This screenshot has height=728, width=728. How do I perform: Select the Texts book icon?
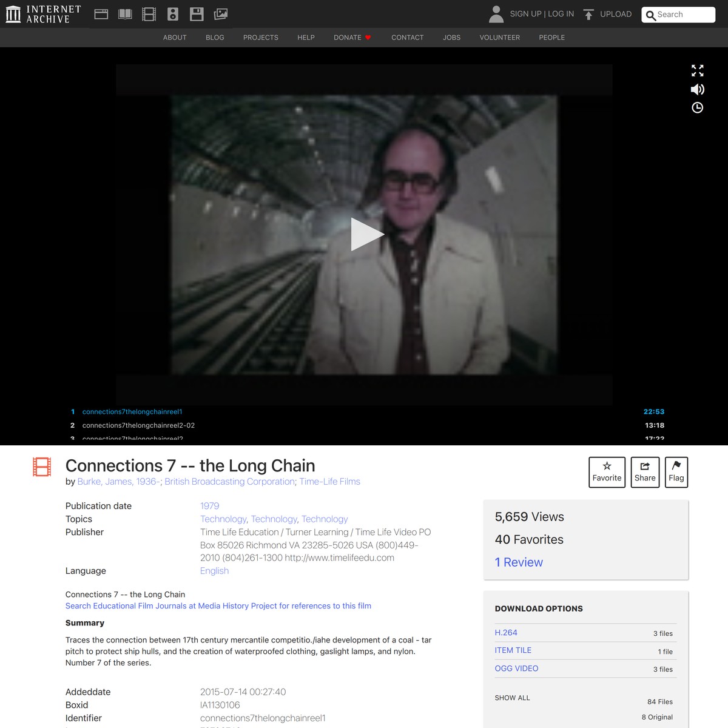click(124, 13)
